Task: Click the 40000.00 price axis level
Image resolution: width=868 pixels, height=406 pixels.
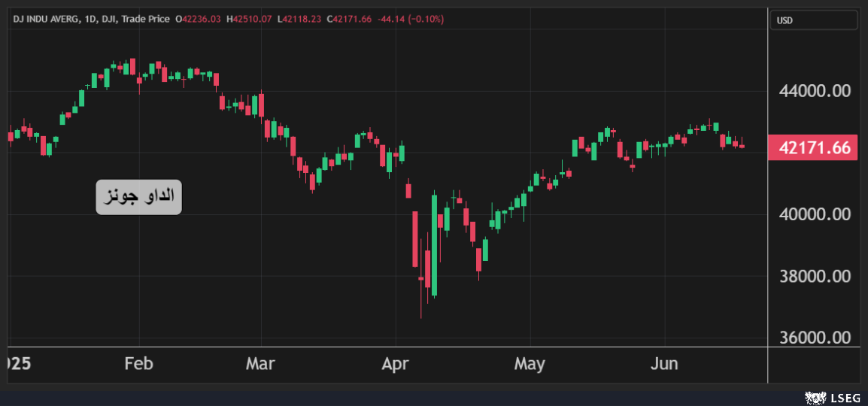Action: coord(815,214)
